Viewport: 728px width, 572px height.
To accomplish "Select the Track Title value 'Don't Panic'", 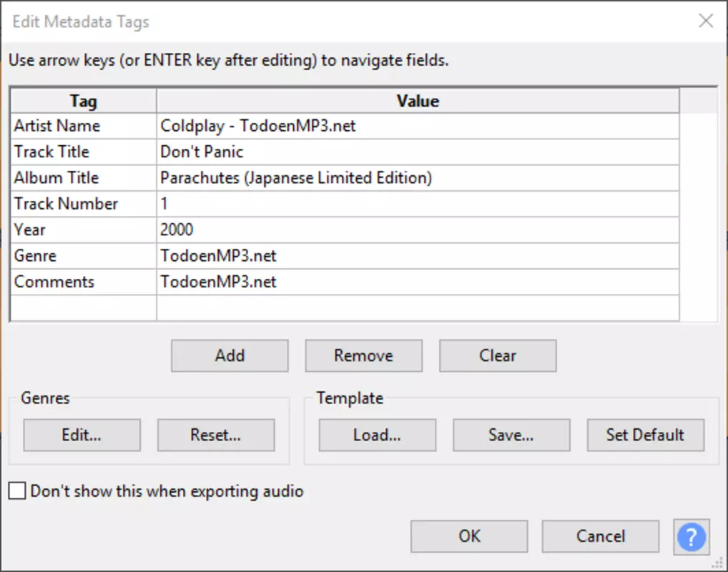I will click(418, 152).
